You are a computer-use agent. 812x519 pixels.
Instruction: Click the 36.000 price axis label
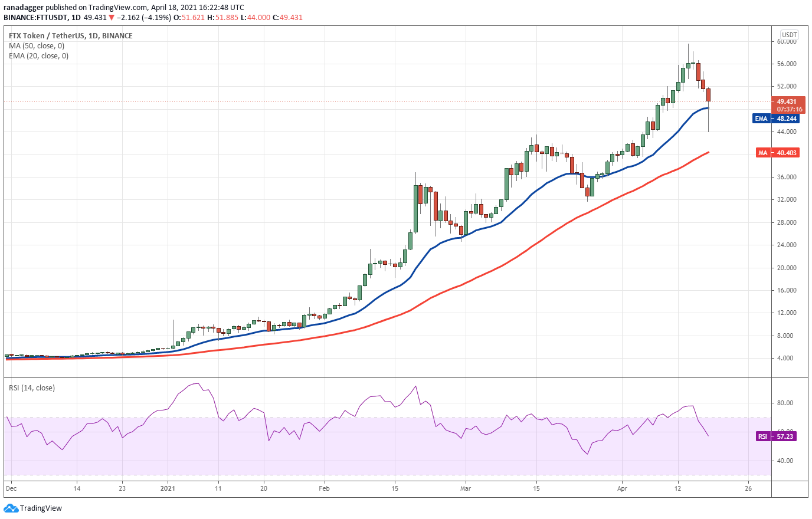click(787, 177)
